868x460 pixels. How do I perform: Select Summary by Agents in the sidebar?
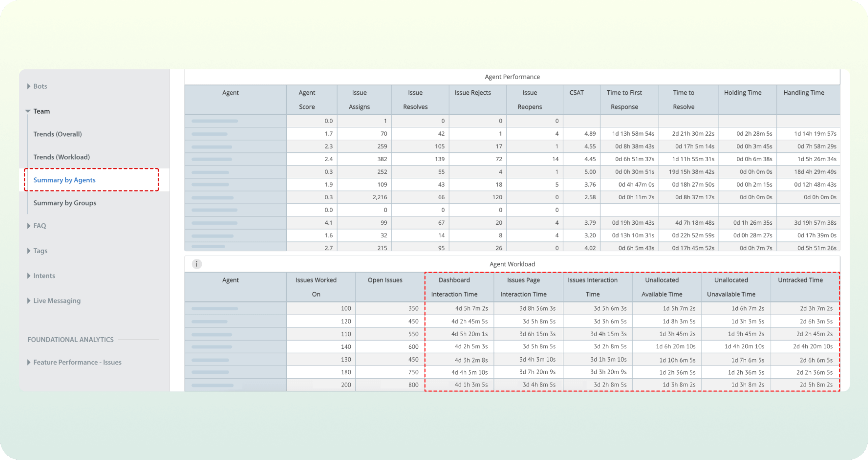[x=64, y=180]
